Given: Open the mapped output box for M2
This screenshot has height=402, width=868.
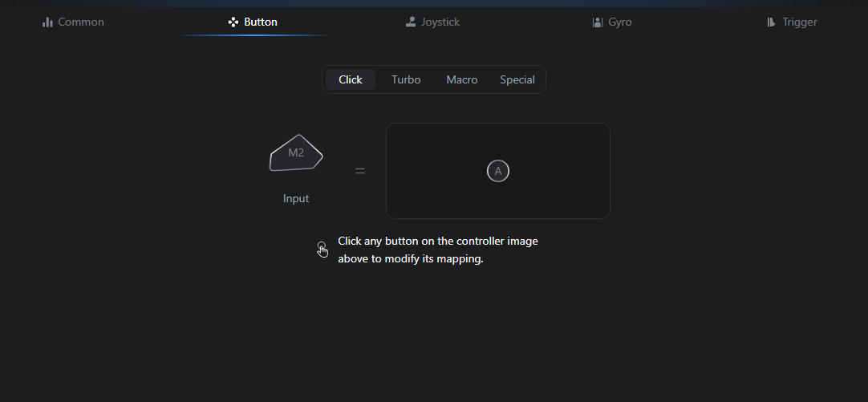Looking at the screenshot, I should tap(498, 171).
